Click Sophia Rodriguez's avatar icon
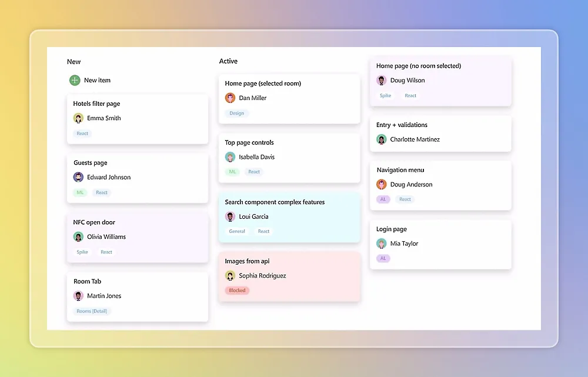The image size is (588, 377). click(230, 276)
